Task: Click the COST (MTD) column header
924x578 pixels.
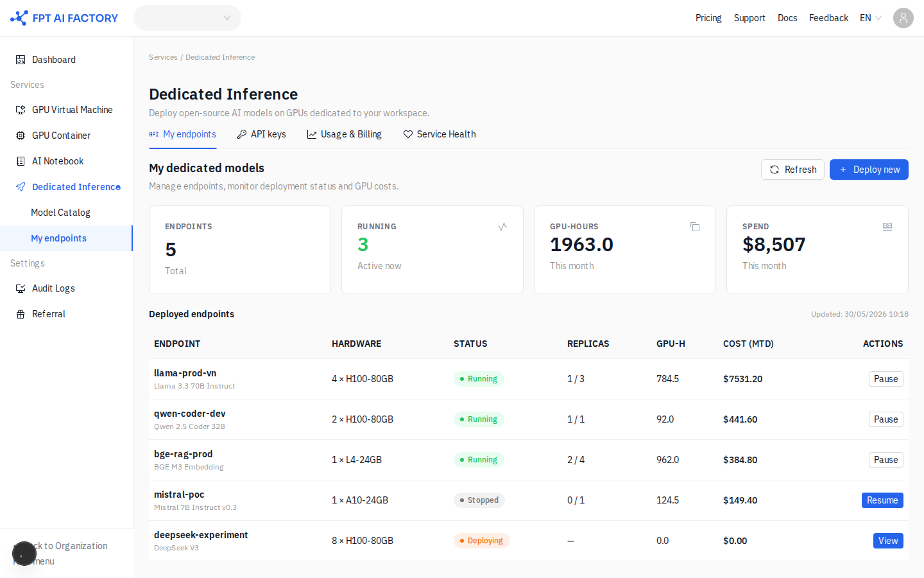Action: 748,344
